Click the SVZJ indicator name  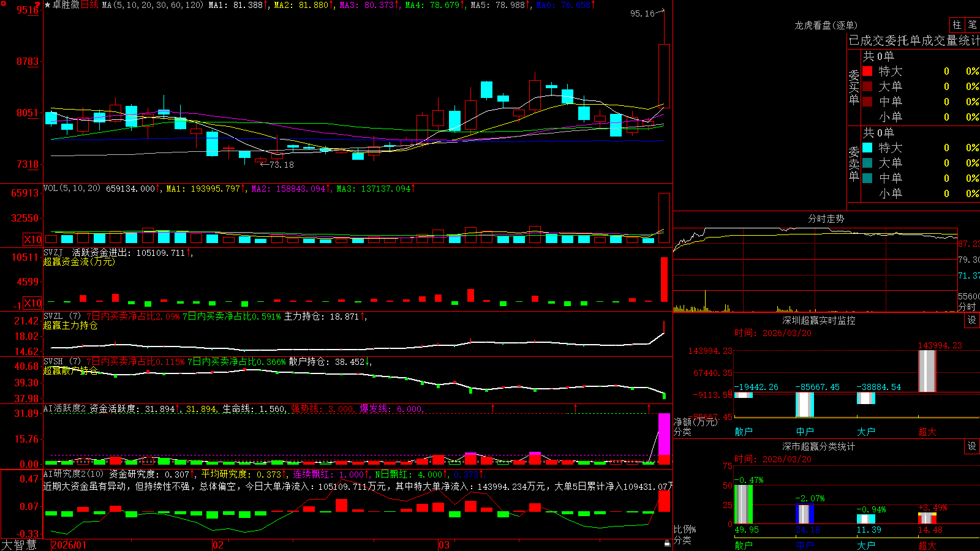pyautogui.click(x=53, y=252)
